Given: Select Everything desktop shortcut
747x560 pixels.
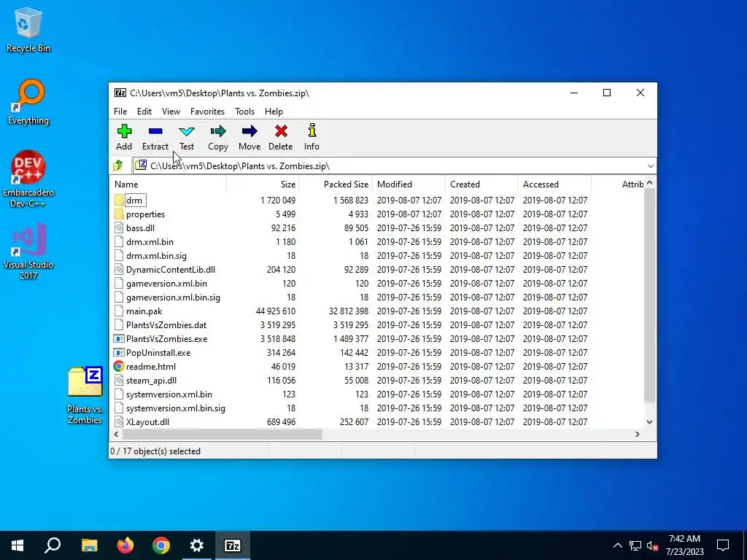Looking at the screenshot, I should [28, 102].
